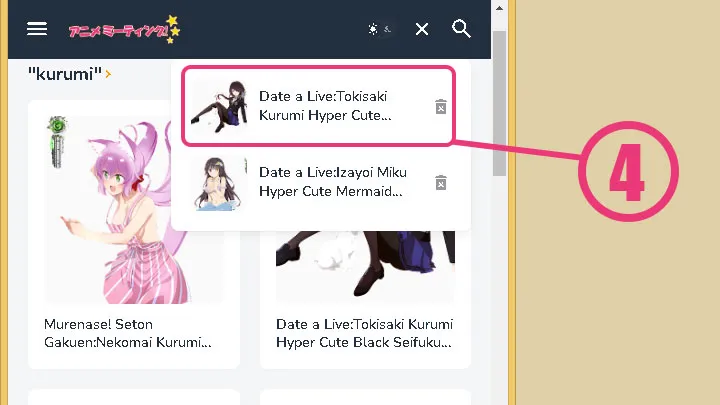Screen dimensions: 720x405
Task: Select Tokisaki Kurumi Hyper Cute history entry
Action: click(318, 106)
